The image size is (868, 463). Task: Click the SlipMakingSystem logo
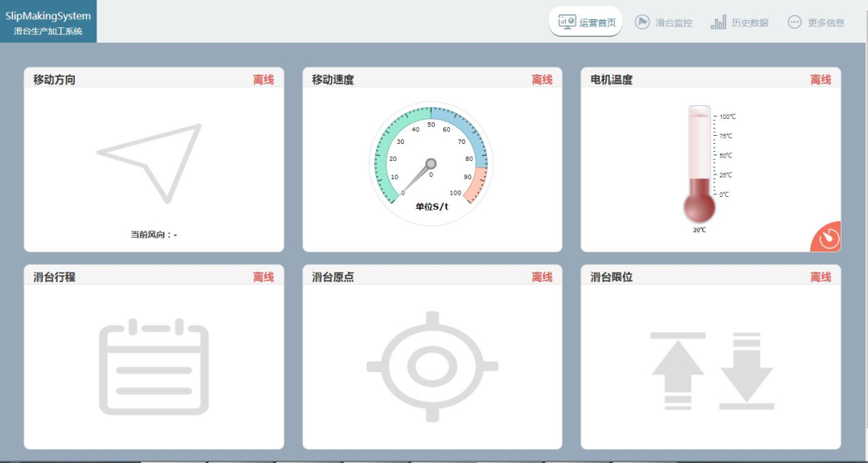coord(48,22)
